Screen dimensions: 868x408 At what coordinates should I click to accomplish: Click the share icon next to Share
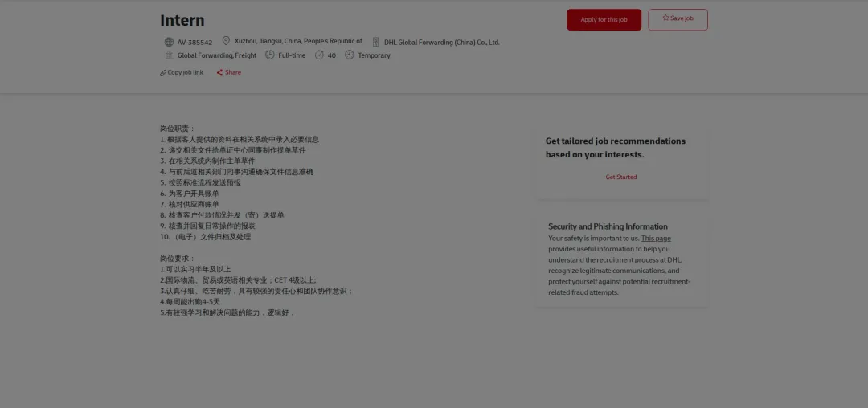click(x=219, y=73)
